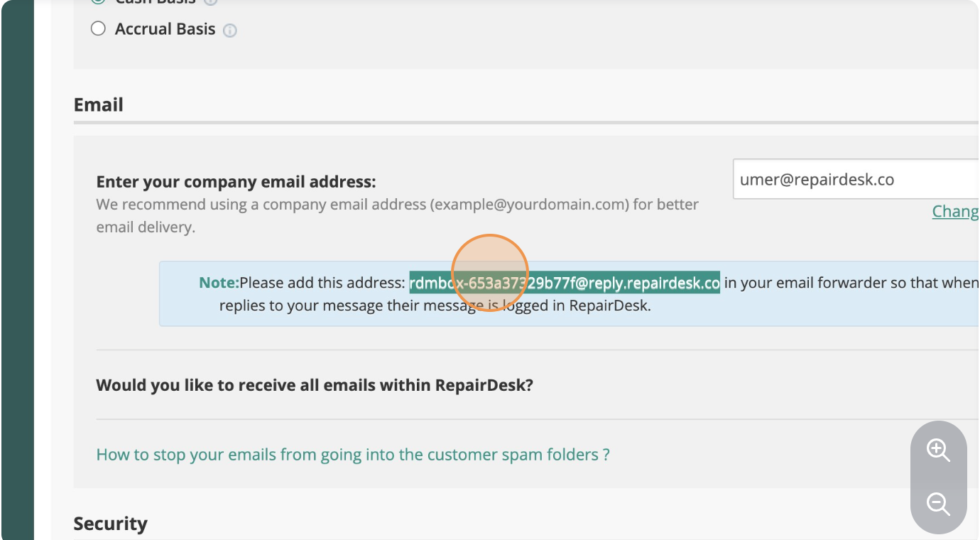Click the info icon beside Accrual Basis
Viewport: 980px width, 540px height.
[x=230, y=31]
